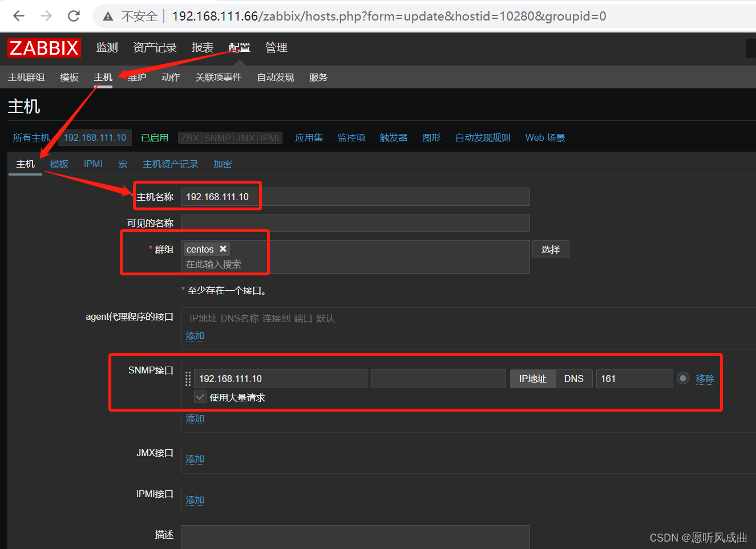Open 应用集 for this host
This screenshot has height=549, width=756.
click(x=309, y=137)
